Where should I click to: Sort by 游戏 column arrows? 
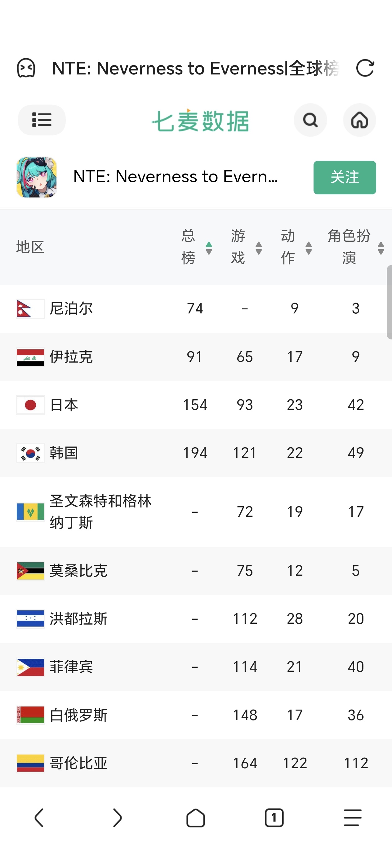[x=259, y=248]
